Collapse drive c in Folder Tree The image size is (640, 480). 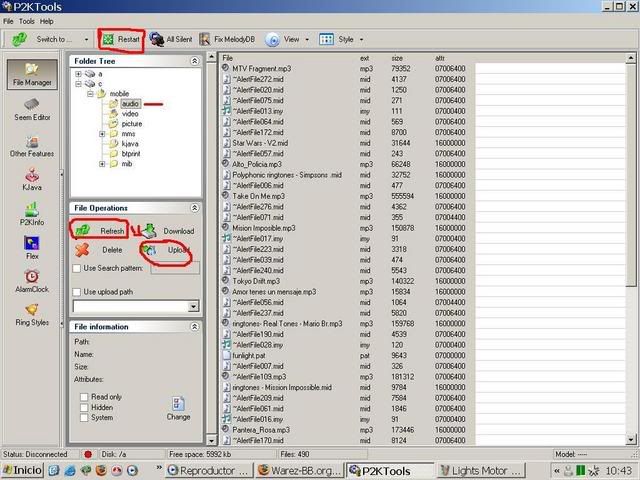78,84
